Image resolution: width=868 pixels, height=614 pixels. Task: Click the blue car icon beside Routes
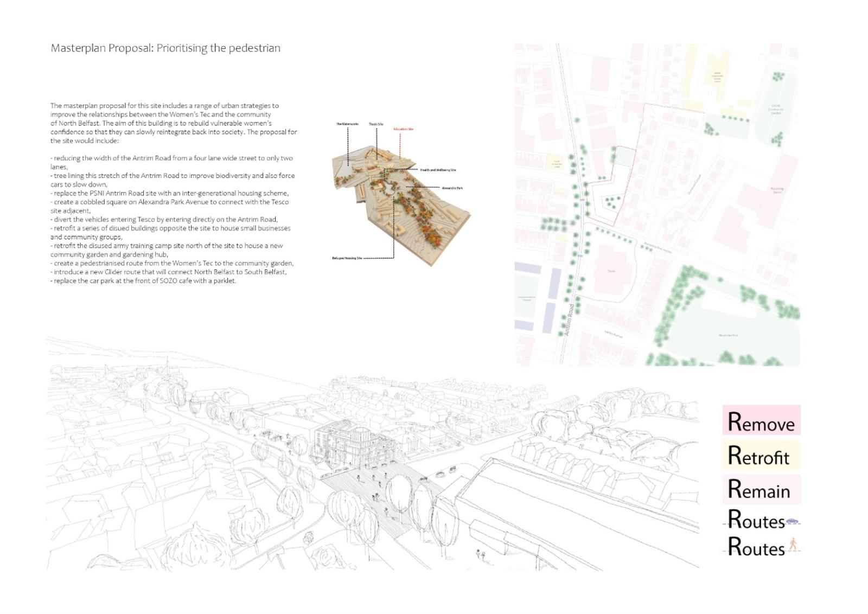point(793,521)
